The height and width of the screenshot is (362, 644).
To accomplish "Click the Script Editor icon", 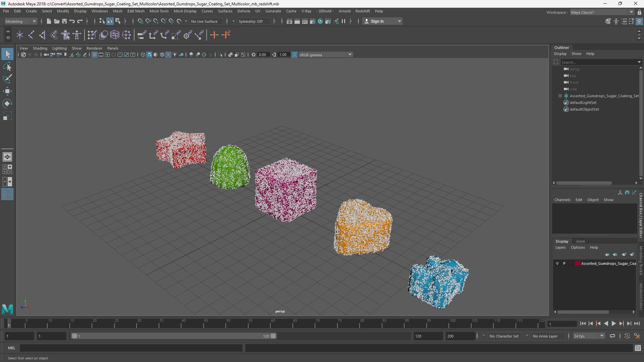I will point(638,348).
